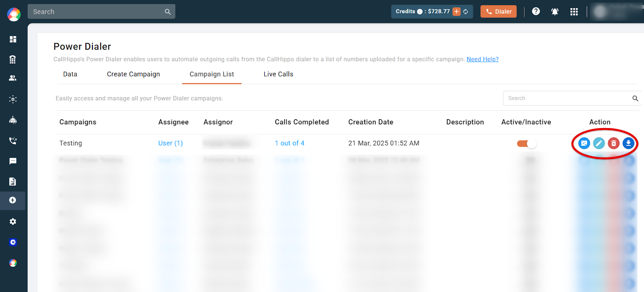644x292 pixels.
Task: Click the Active/Inactive column header
Action: pos(526,122)
